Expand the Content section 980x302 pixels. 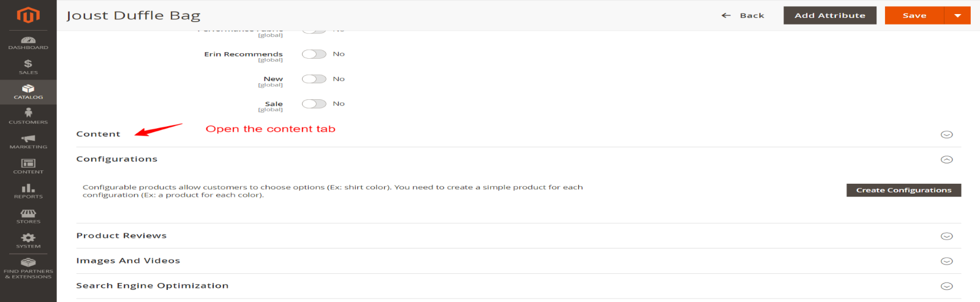point(99,134)
